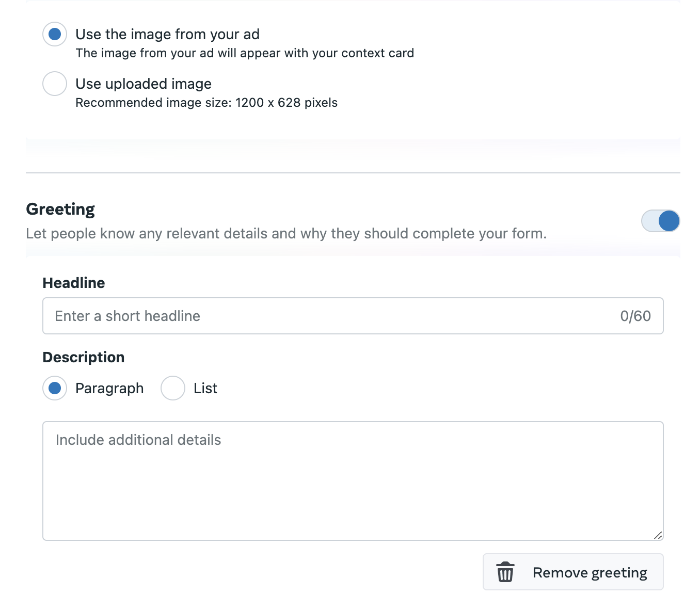
Task: Select the "Use the image from your ad" radio button
Action: pos(55,34)
